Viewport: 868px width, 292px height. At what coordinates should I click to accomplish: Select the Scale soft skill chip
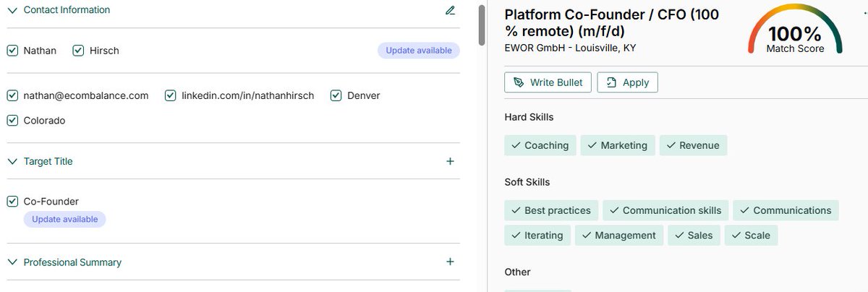pyautogui.click(x=751, y=235)
